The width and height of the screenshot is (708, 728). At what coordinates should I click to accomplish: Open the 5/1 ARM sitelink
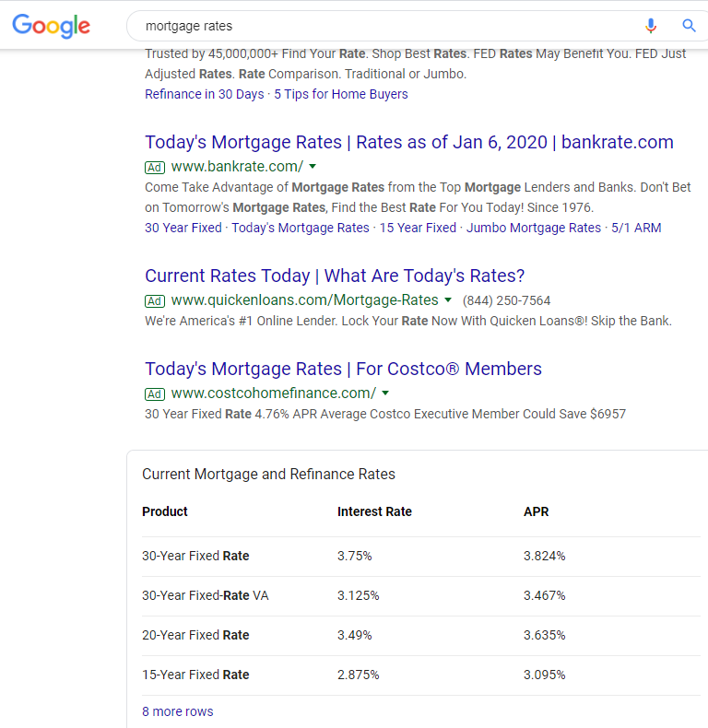(x=636, y=228)
